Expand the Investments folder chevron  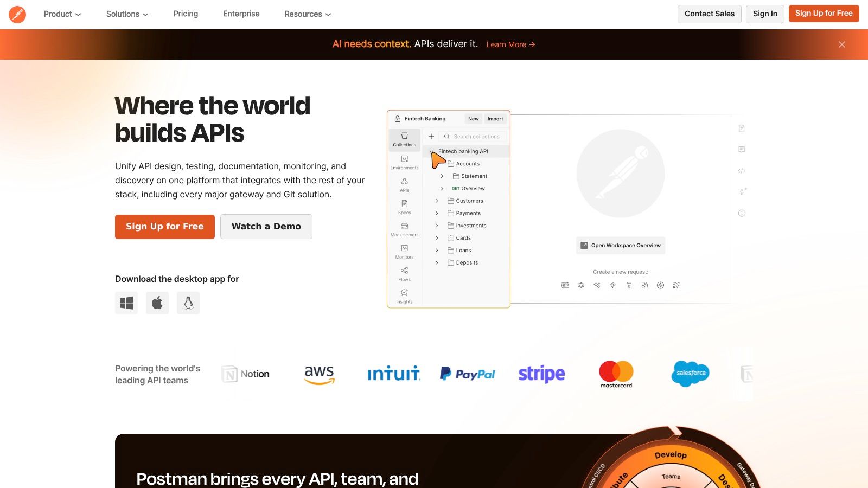point(437,226)
